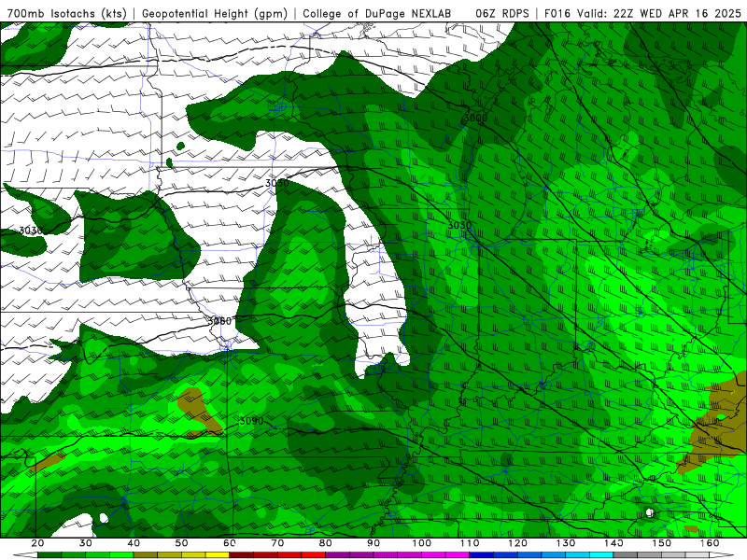Image resolution: width=747 pixels, height=560 pixels.
Task: Click the cyan swatch just below 140 kts
Action: coord(601,555)
